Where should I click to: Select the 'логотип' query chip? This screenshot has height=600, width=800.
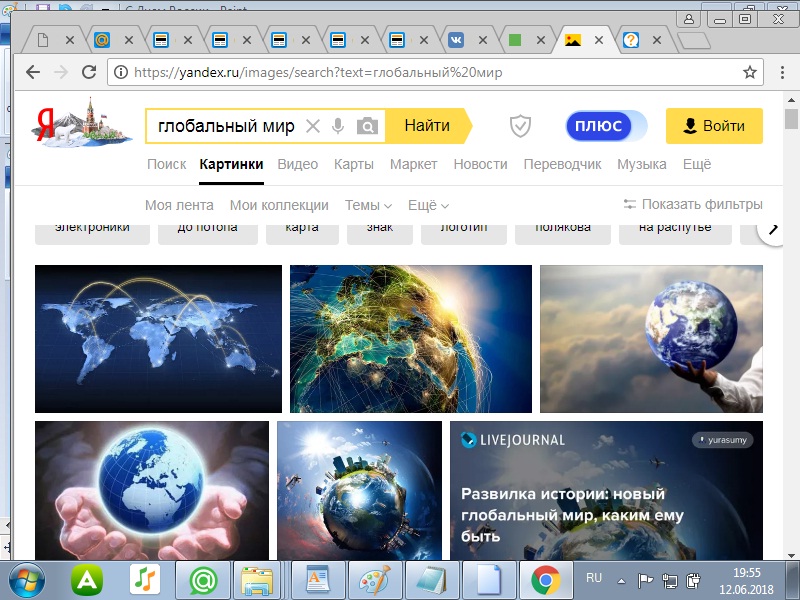coord(464,234)
